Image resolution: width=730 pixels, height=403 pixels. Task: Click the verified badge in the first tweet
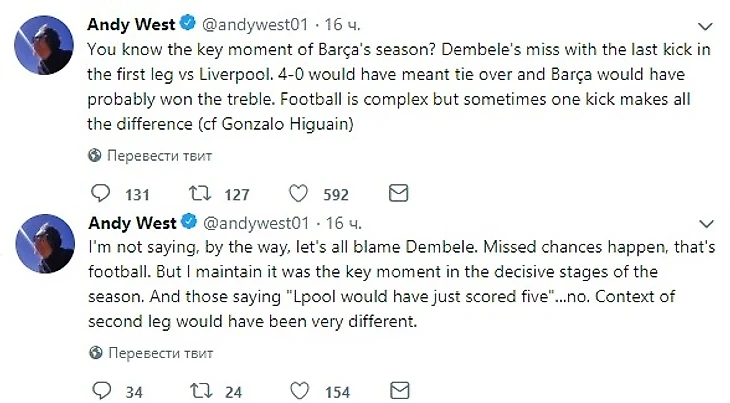tap(187, 23)
